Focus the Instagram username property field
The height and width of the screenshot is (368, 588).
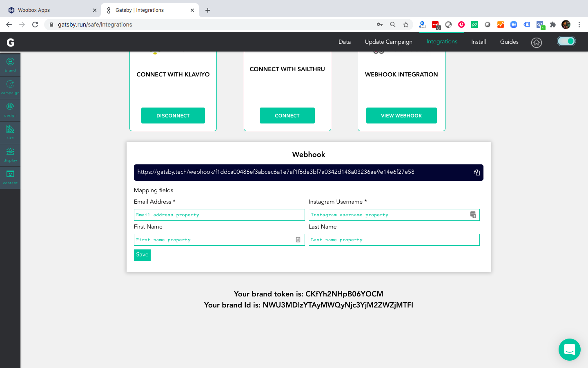coord(394,215)
